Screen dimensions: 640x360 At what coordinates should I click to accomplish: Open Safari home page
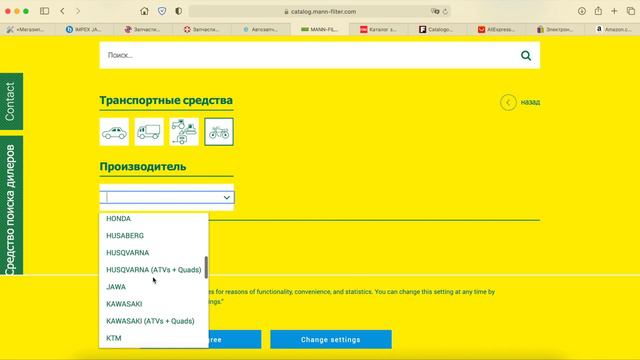[144, 11]
